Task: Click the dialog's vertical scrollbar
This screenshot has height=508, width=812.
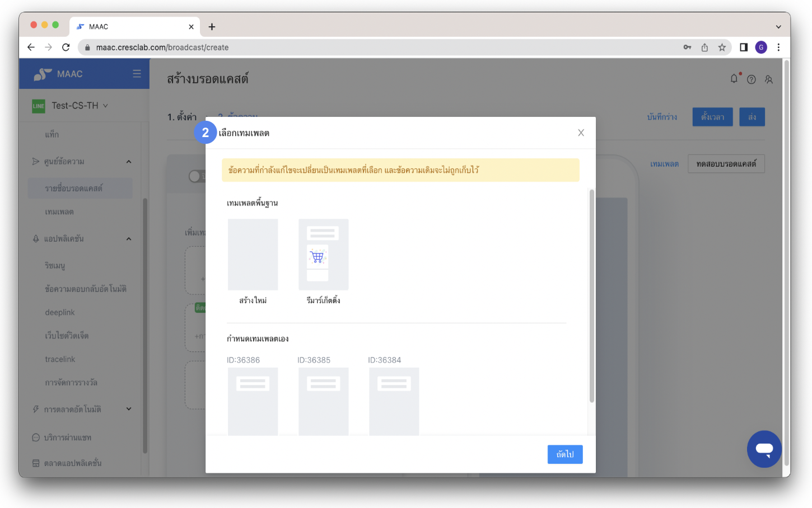Action: (591, 295)
